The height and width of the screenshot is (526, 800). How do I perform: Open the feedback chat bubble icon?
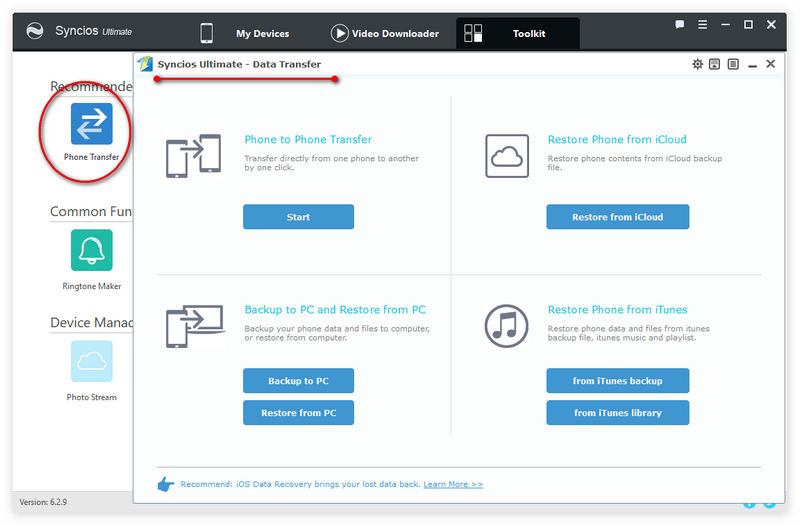point(680,24)
